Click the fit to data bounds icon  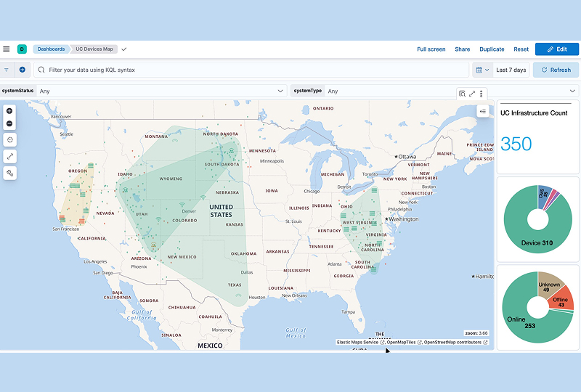[9, 139]
